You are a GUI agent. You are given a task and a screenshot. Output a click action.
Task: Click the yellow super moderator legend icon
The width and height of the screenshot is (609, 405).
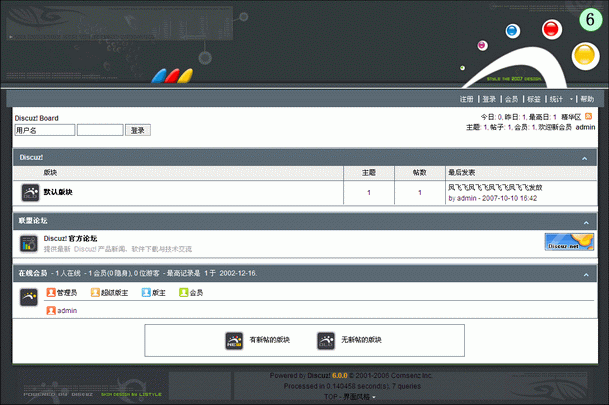click(x=95, y=292)
